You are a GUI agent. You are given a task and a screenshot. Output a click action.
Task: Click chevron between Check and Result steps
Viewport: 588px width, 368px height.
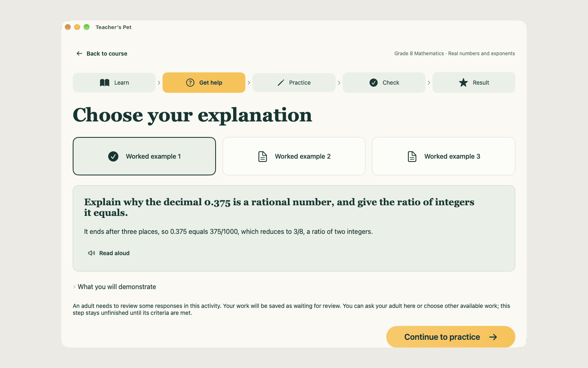coord(429,83)
